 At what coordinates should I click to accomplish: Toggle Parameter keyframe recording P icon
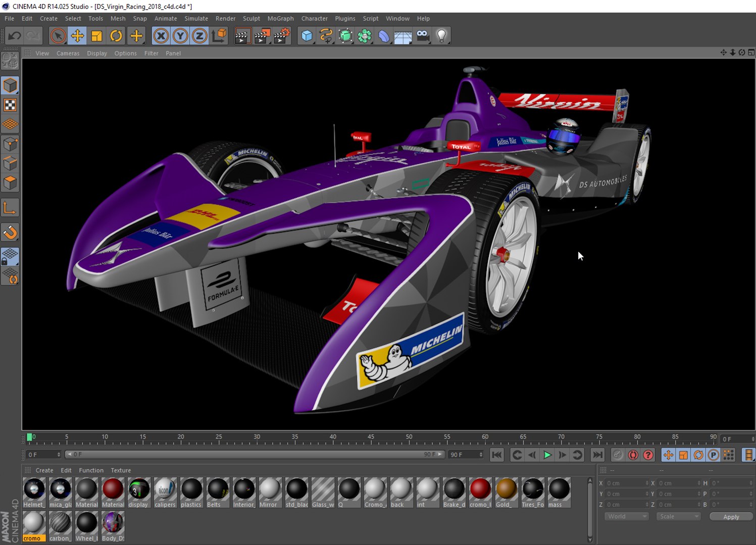pyautogui.click(x=713, y=455)
